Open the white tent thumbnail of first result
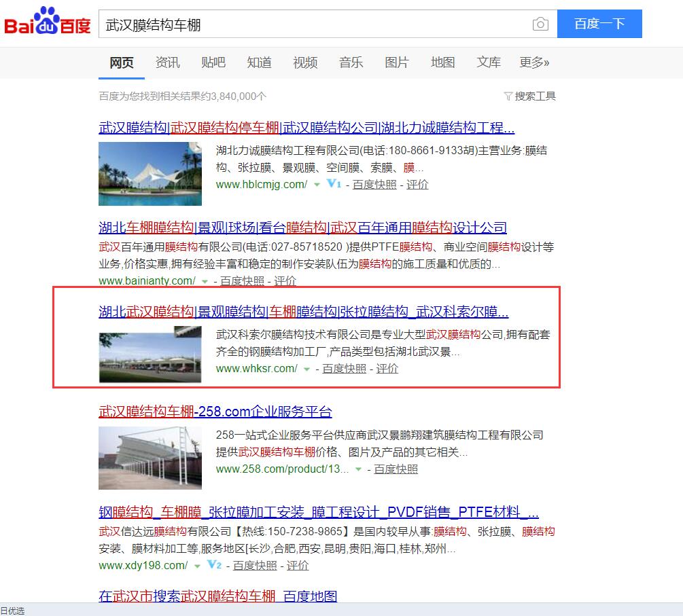The width and height of the screenshot is (683, 616). 150,174
